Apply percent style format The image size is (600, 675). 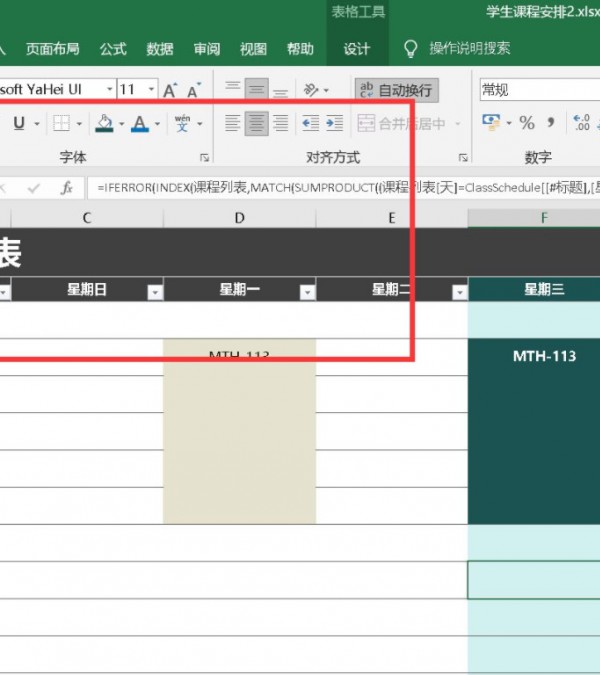pos(527,123)
